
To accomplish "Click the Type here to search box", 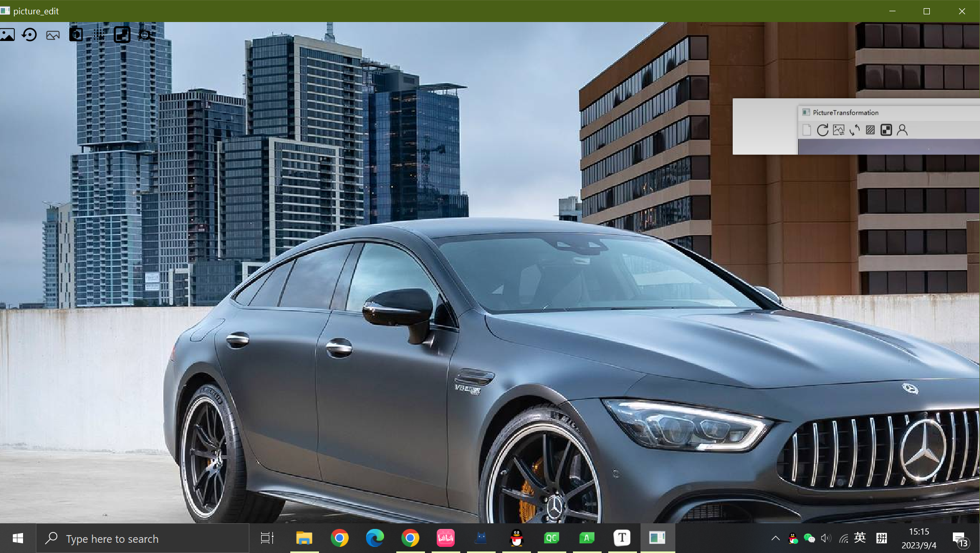I will (x=142, y=538).
